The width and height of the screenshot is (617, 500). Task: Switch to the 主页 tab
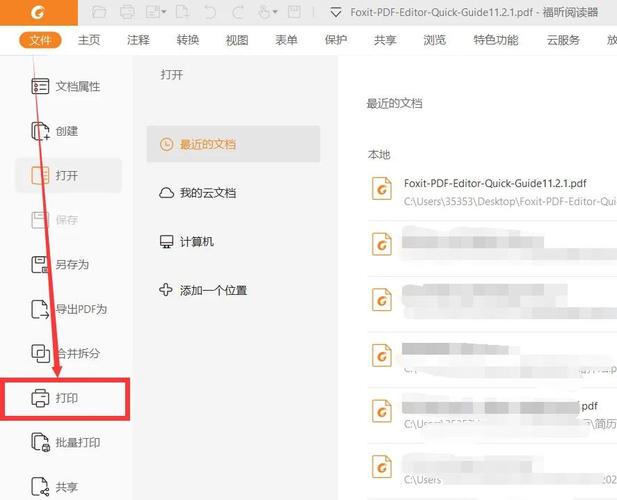tap(89, 40)
